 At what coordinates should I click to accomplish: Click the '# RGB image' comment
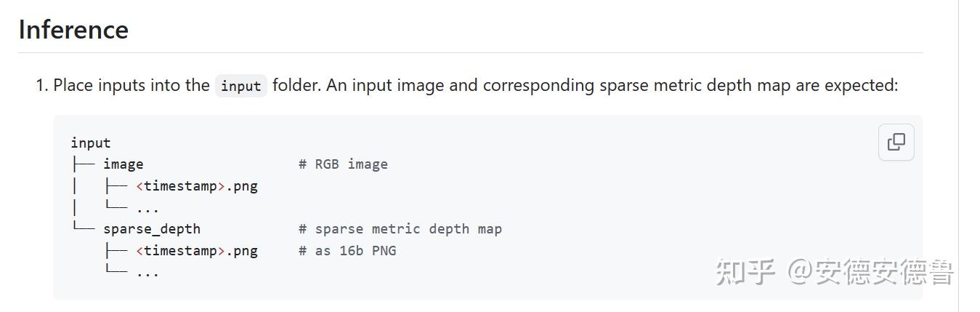pyautogui.click(x=343, y=164)
